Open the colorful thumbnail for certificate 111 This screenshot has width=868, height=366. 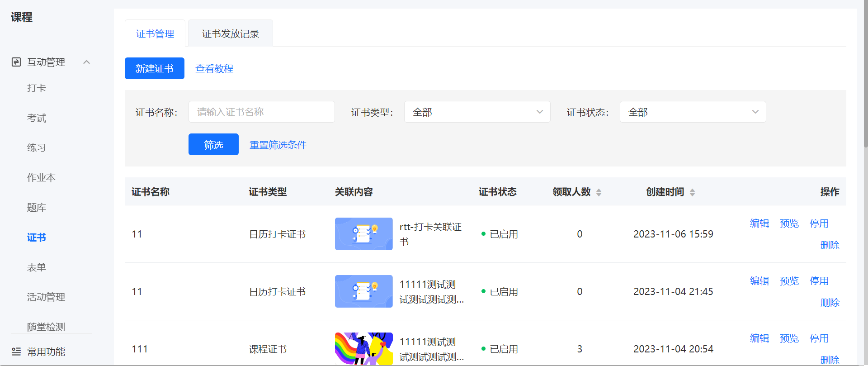(x=363, y=349)
